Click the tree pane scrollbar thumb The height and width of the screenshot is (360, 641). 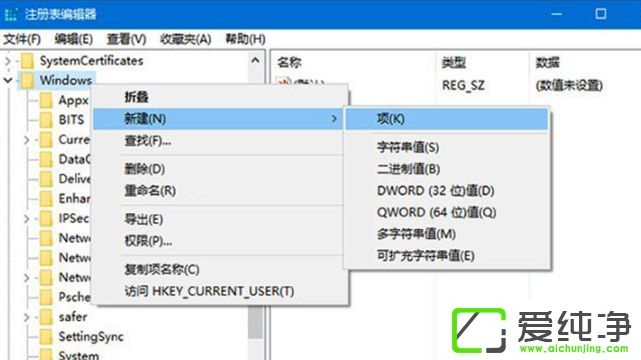256,322
